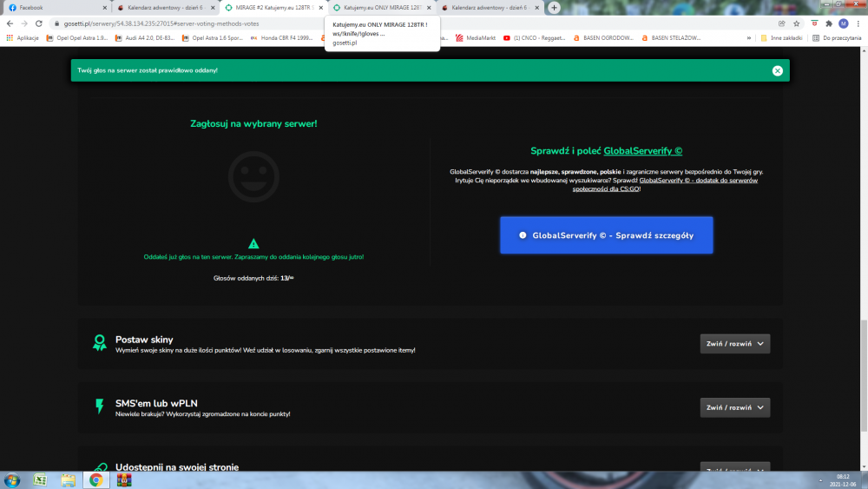Switch to the first Kalendarz adwentowy tab
868x489 pixels.
[x=164, y=8]
